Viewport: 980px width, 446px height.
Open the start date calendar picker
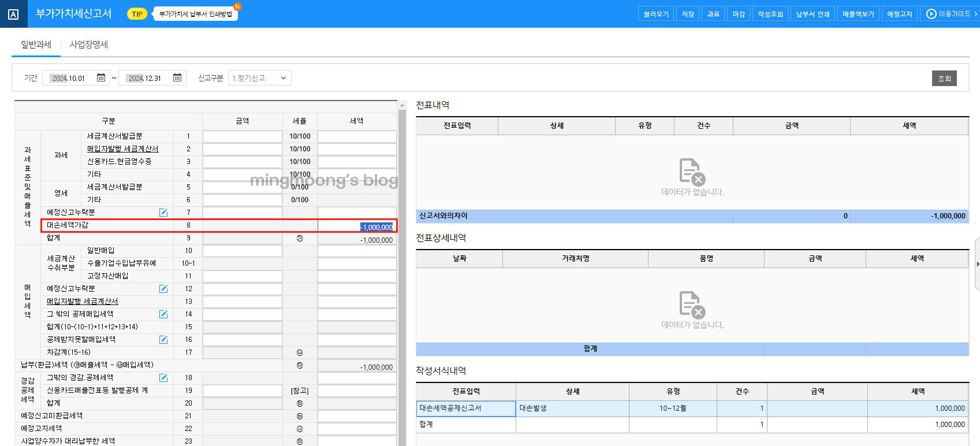pyautogui.click(x=100, y=78)
